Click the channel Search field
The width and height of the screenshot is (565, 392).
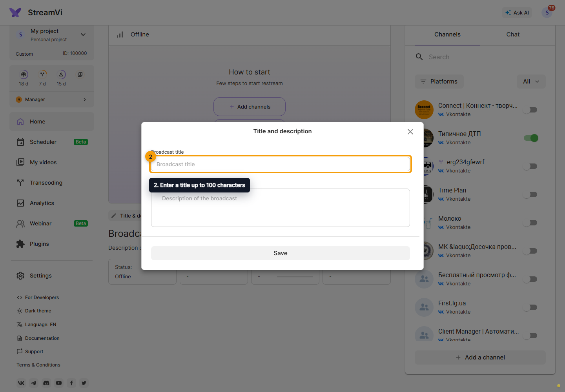(x=480, y=57)
